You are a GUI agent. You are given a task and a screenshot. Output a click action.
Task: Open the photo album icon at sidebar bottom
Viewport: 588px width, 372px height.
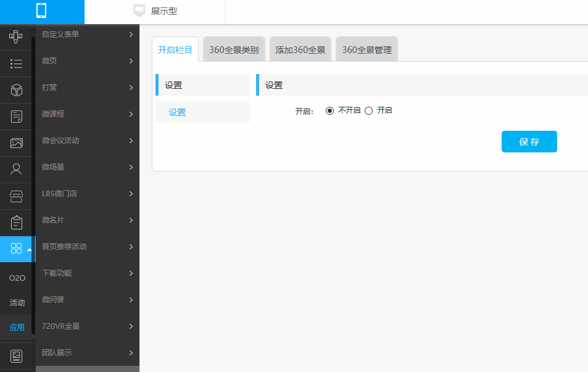click(x=16, y=356)
